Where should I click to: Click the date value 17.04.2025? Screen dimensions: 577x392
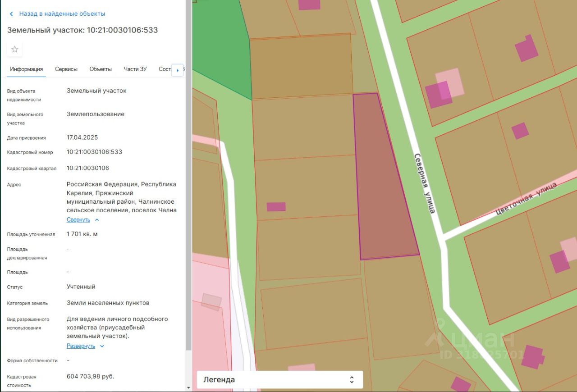(82, 137)
